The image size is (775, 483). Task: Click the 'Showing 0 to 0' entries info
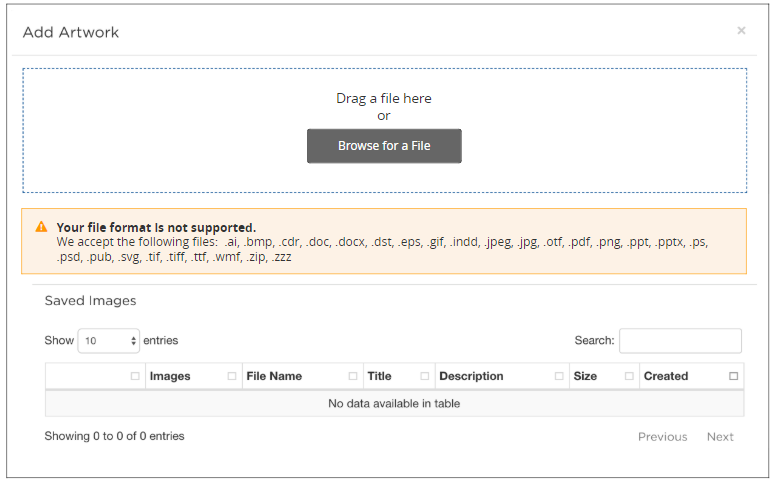(x=114, y=436)
